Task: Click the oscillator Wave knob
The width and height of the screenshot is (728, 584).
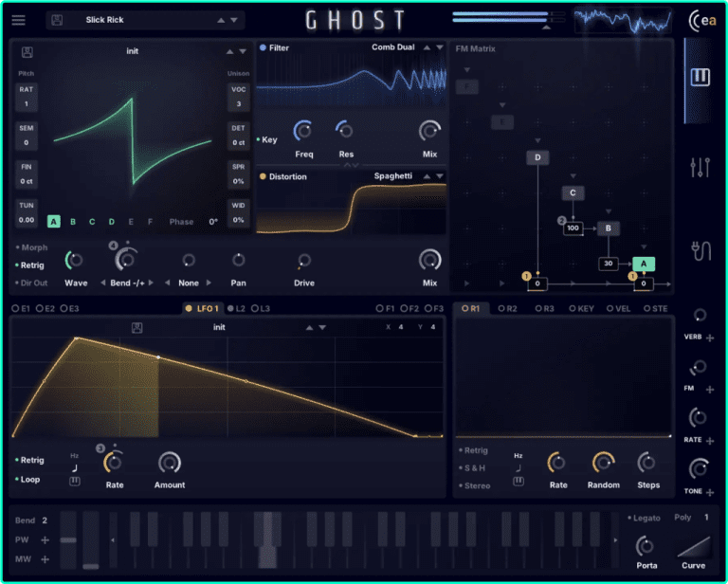Action: click(75, 261)
